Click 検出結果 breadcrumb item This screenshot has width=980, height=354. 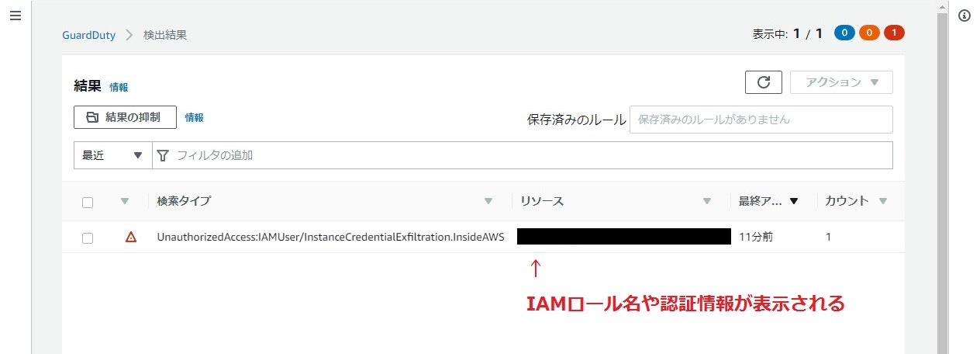pos(165,35)
